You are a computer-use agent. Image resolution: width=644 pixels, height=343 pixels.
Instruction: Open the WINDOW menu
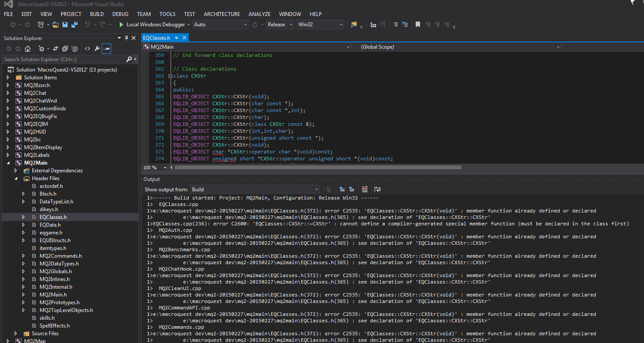[x=290, y=14]
